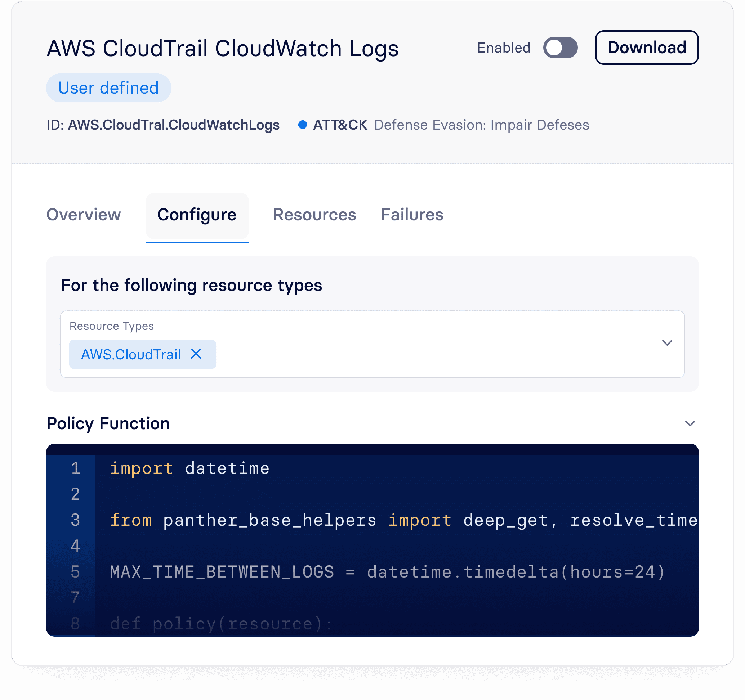Click the AWS.CloudTrail tag label
The width and height of the screenshot is (745, 700).
click(131, 354)
